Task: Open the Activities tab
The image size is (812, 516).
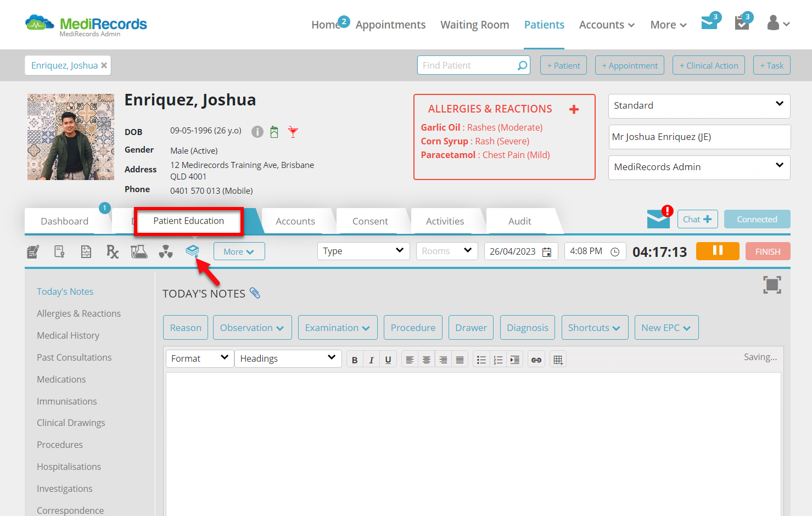Action: pyautogui.click(x=445, y=221)
